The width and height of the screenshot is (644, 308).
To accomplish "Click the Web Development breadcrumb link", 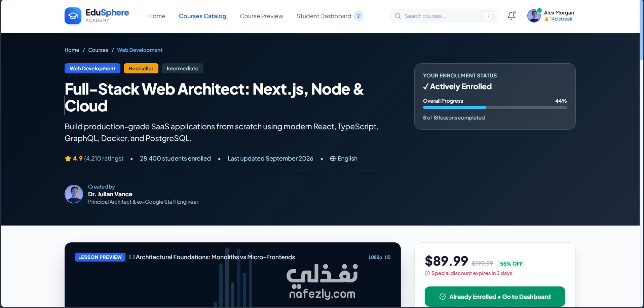I will click(140, 50).
